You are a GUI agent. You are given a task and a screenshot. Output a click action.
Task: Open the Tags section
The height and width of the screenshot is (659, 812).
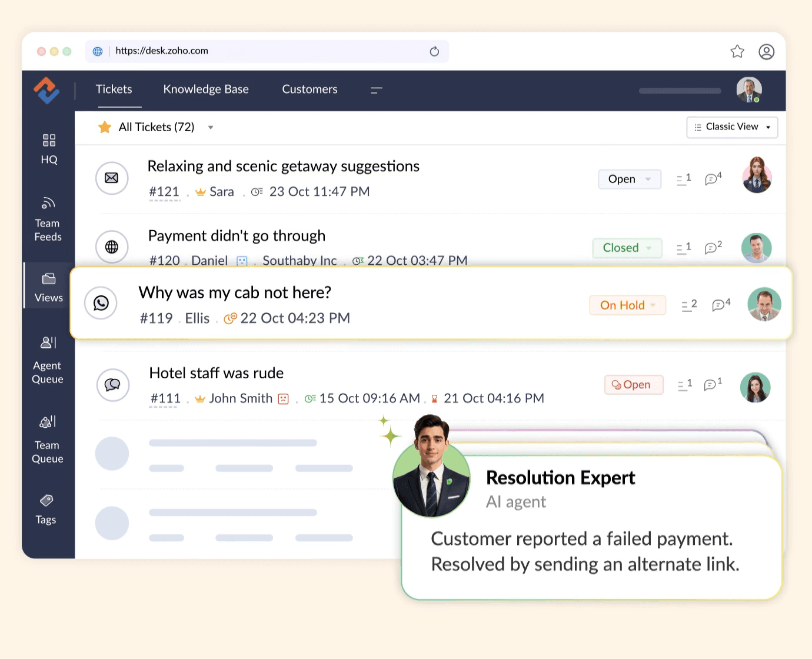46,508
